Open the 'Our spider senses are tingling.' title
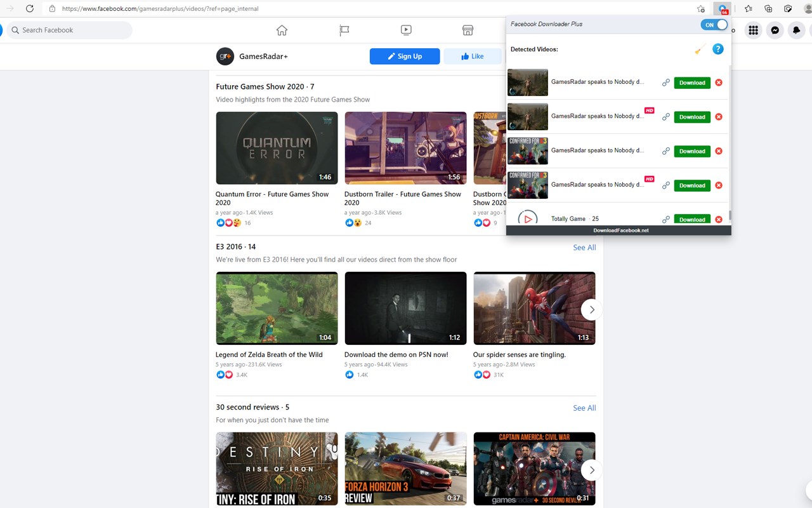 click(x=520, y=354)
